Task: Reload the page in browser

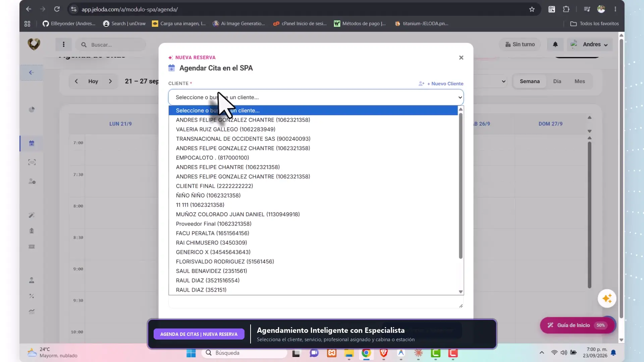Action: (x=57, y=9)
